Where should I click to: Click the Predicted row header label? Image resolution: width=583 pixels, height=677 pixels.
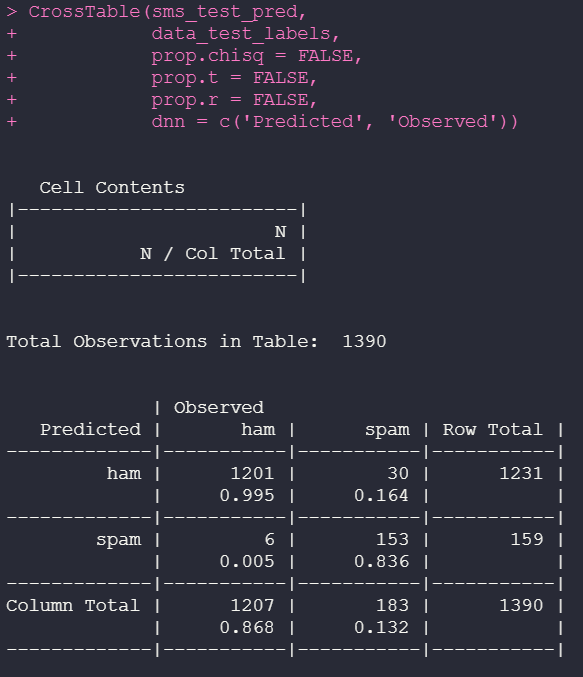(90, 430)
